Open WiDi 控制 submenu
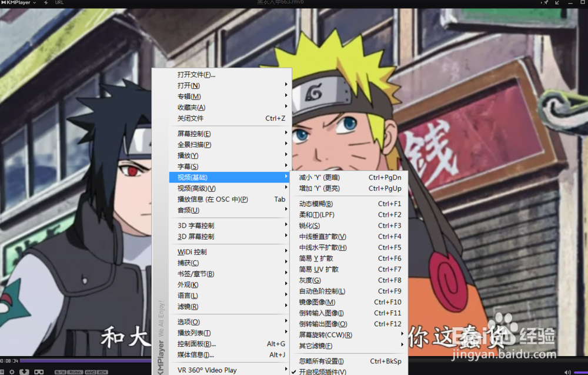 [230, 252]
